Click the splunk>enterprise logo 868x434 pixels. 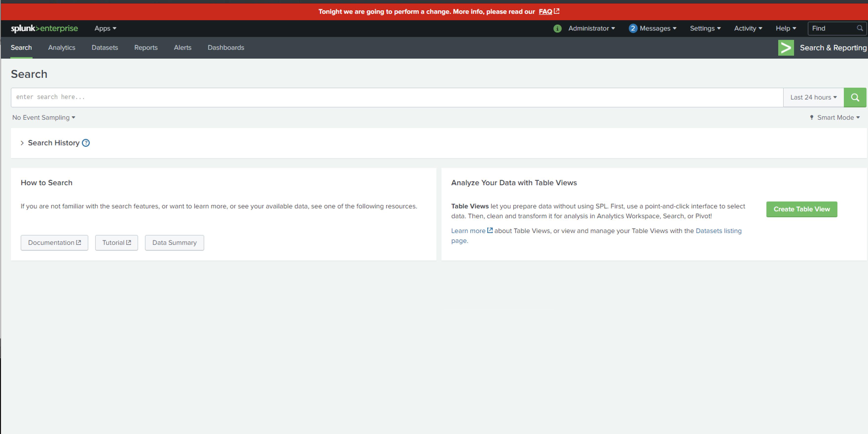44,29
